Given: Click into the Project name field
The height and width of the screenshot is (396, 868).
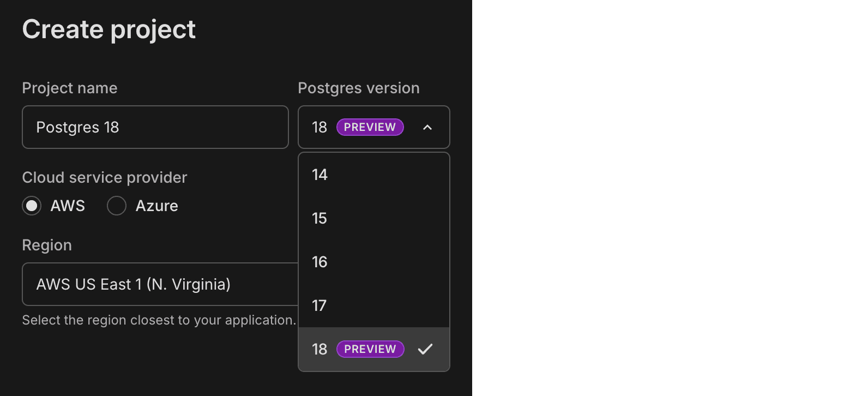Looking at the screenshot, I should 155,127.
